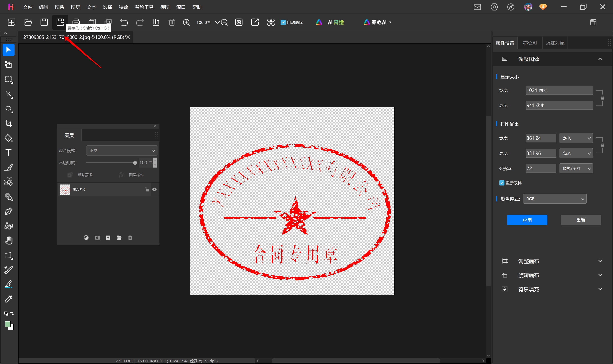Click new layer plus icon in layers panel
This screenshot has width=613, height=364.
coord(108,238)
